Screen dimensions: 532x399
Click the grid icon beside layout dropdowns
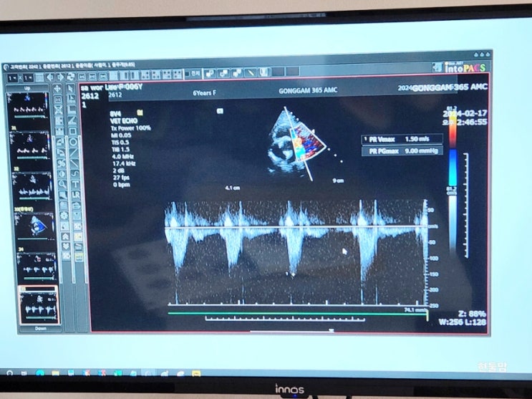pos(39,78)
